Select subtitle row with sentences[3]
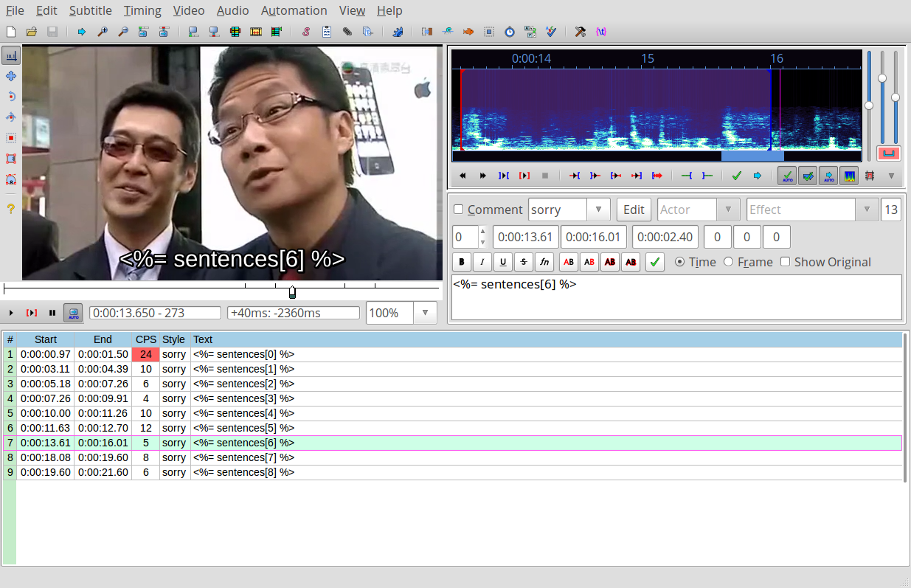This screenshot has height=588, width=911. [x=243, y=398]
